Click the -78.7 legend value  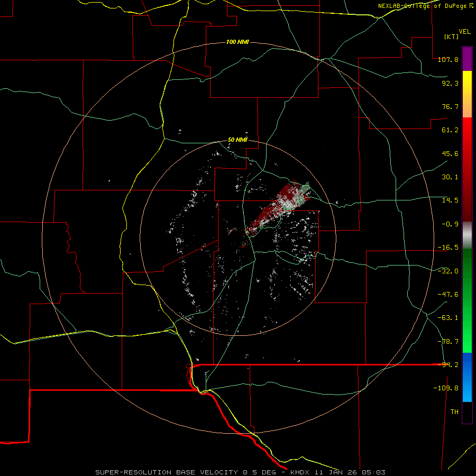pos(448,342)
